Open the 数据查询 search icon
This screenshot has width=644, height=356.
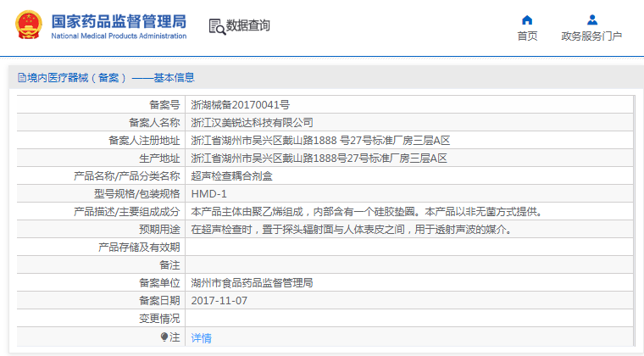217,26
